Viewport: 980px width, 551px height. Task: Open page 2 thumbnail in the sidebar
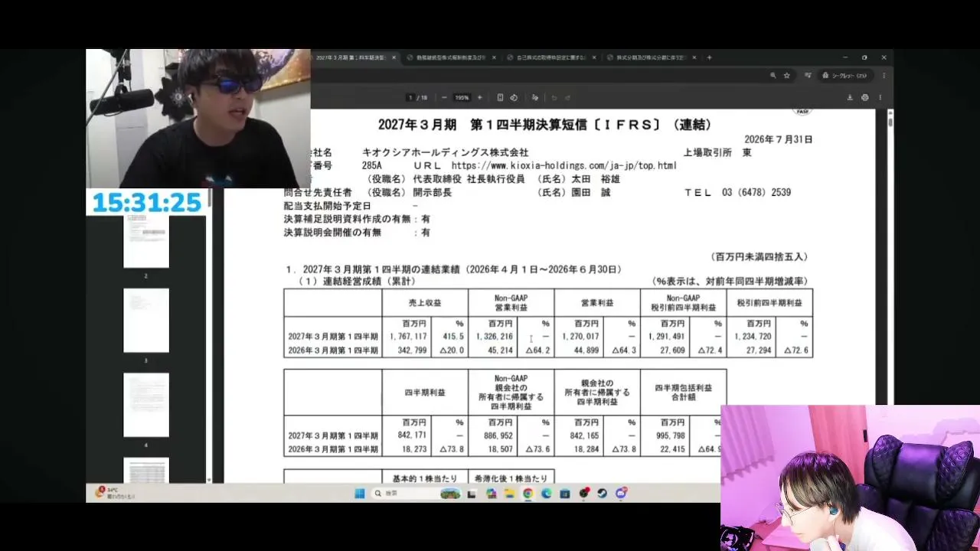coord(146,241)
